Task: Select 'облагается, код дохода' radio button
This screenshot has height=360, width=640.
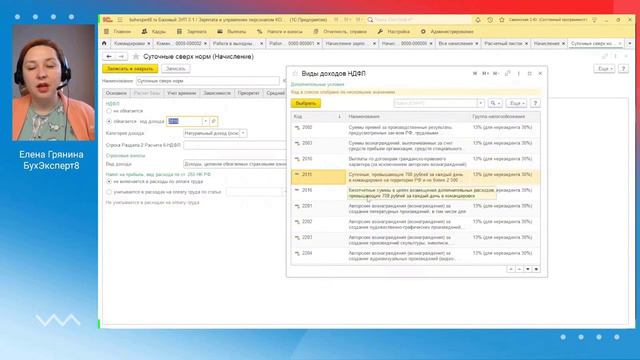Action: [109, 121]
